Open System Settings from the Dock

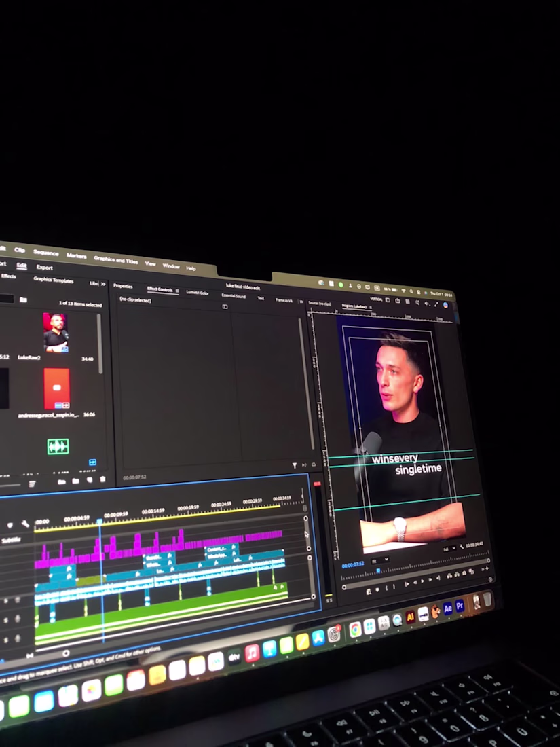pyautogui.click(x=334, y=634)
